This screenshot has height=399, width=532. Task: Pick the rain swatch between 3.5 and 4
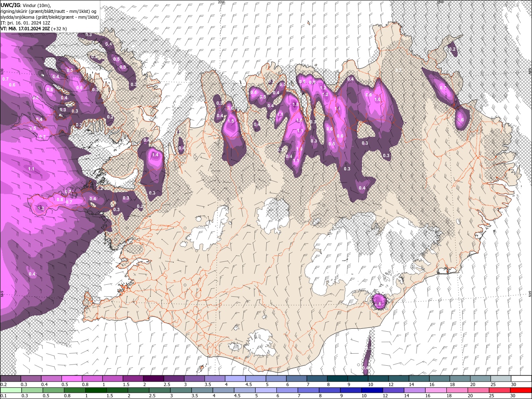(x=202, y=390)
